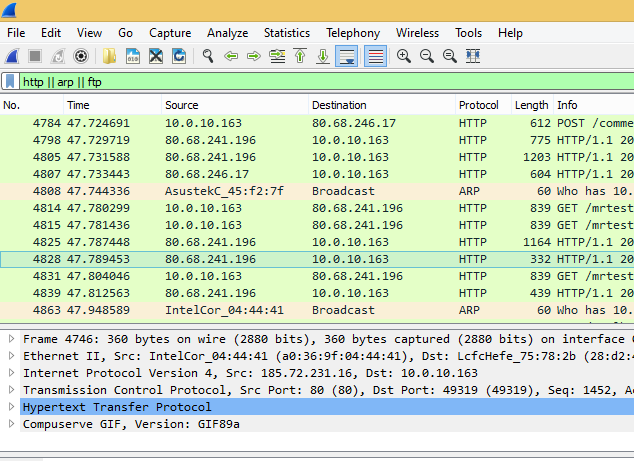Expand the Transmission Control Protocol details
Viewport: 634px width, 461px height.
pyautogui.click(x=11, y=390)
